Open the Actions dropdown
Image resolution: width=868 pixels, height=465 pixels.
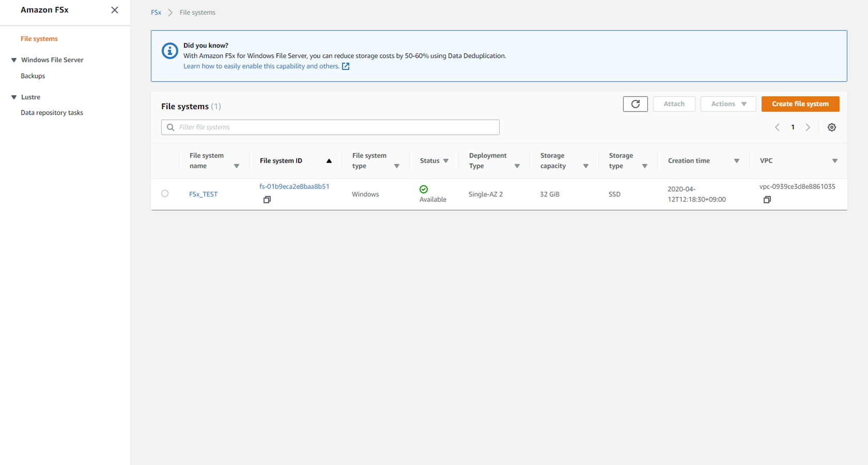[x=729, y=104]
